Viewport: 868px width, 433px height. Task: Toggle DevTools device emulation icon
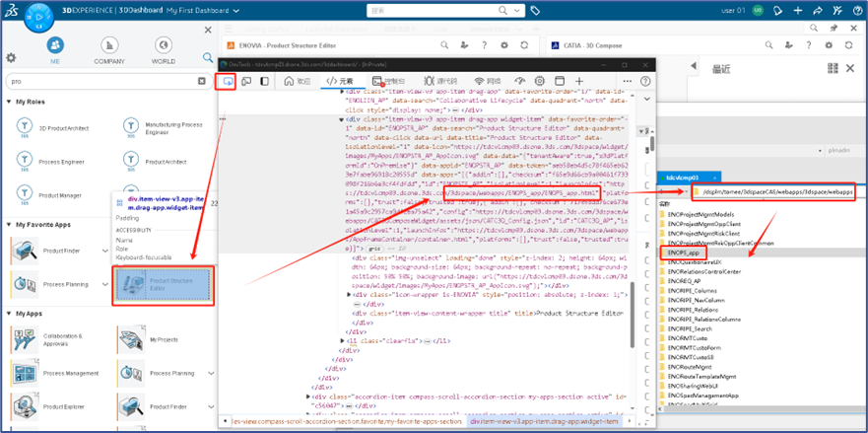click(246, 81)
